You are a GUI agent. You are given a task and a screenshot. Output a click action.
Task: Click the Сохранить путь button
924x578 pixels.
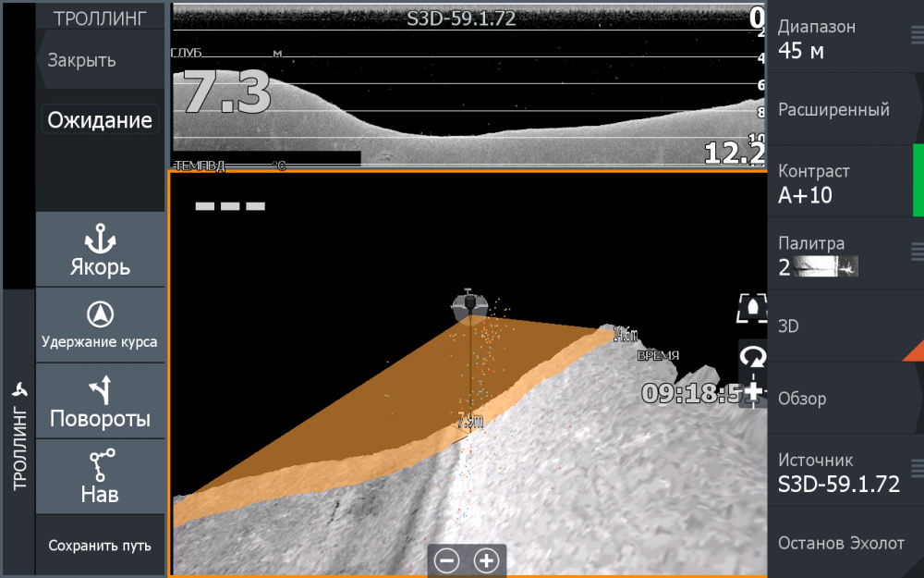point(100,546)
